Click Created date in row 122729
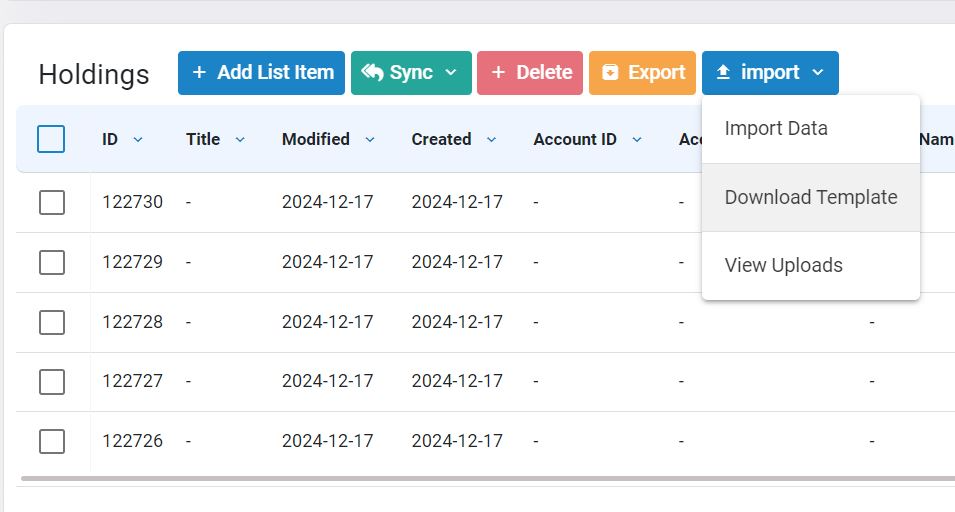 pyautogui.click(x=457, y=262)
